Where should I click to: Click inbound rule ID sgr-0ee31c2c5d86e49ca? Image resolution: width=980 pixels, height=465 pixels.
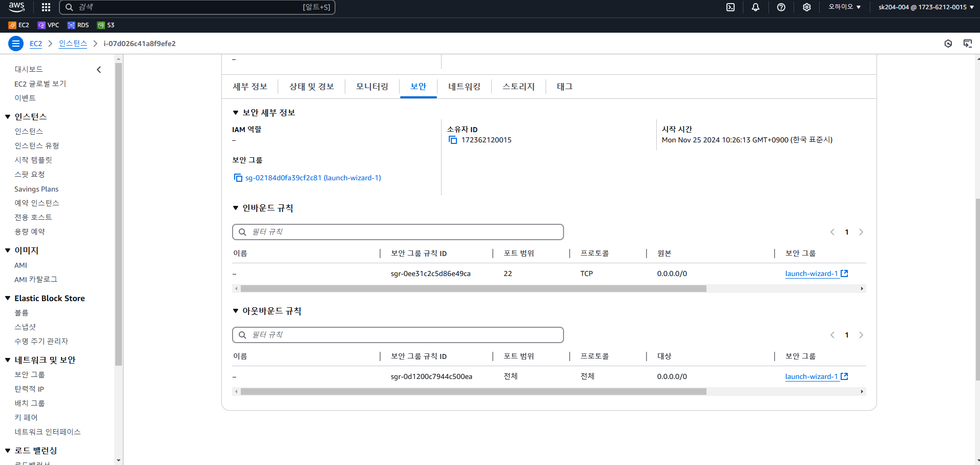[431, 273]
